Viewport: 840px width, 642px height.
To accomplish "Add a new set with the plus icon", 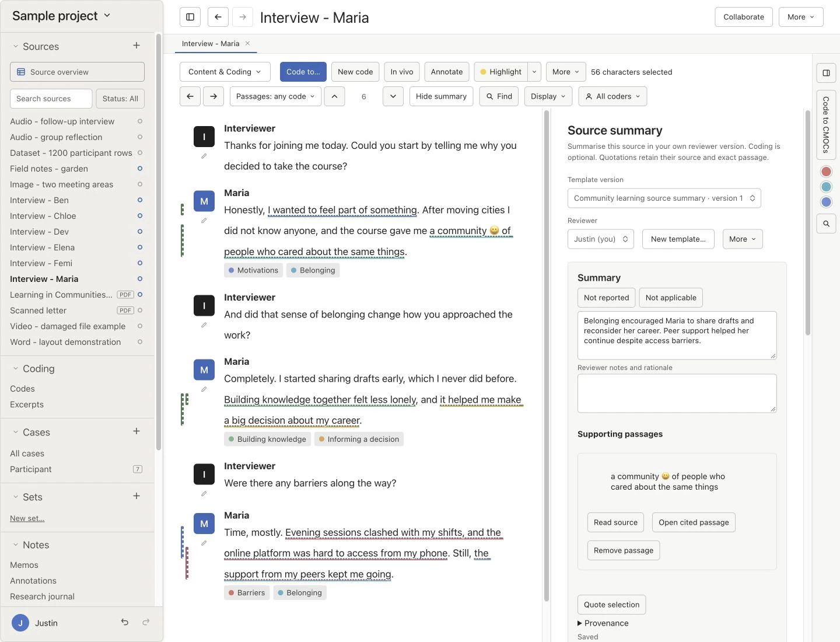I will tap(136, 496).
